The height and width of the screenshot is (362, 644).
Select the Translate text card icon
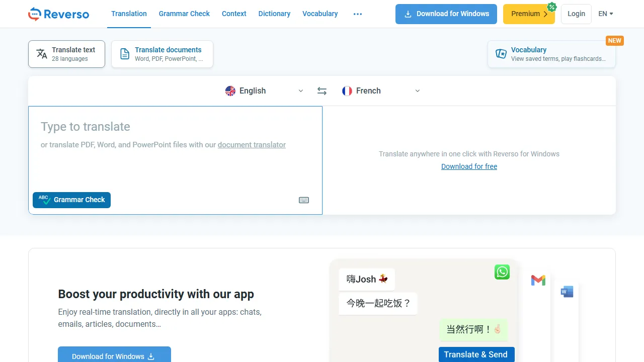point(41,54)
